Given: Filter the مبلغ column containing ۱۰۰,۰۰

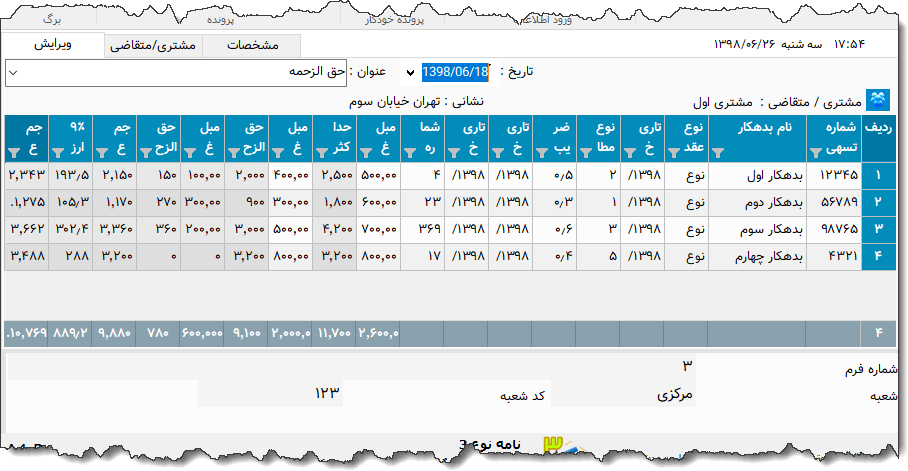Looking at the screenshot, I should click(x=190, y=153).
